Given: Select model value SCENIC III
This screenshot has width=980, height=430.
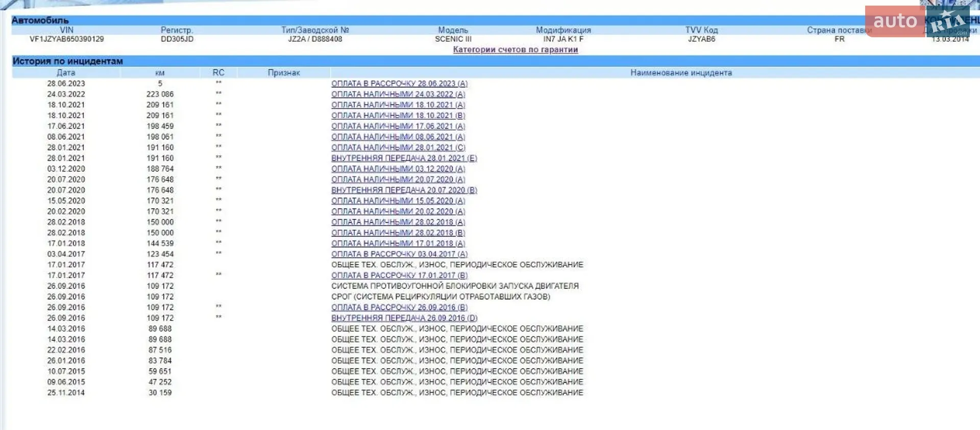Looking at the screenshot, I should point(453,39).
